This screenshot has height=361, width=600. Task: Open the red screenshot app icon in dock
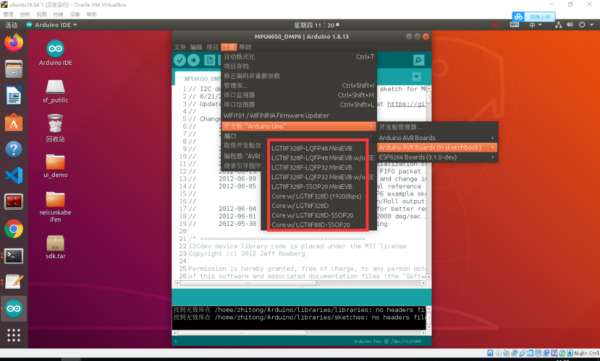click(x=14, y=202)
